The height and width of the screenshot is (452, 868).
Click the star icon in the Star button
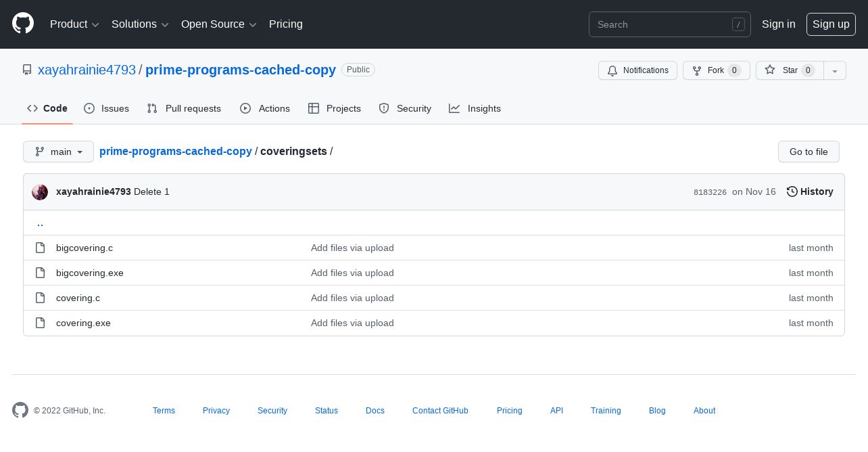[x=770, y=70]
